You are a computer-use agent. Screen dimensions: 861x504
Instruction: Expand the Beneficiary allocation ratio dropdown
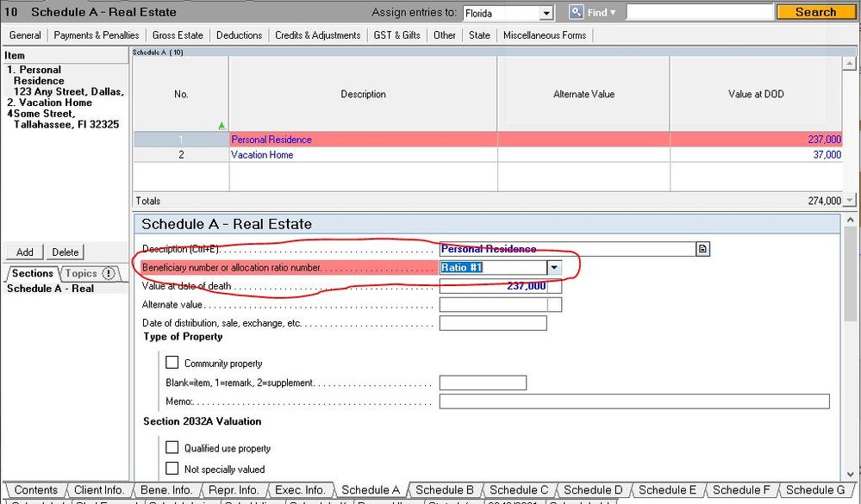coord(554,268)
